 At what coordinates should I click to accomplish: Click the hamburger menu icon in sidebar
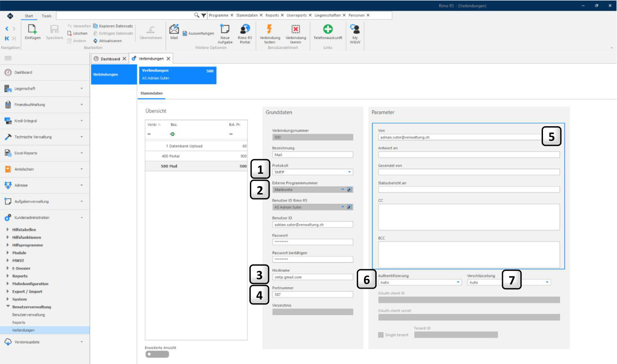8,58
